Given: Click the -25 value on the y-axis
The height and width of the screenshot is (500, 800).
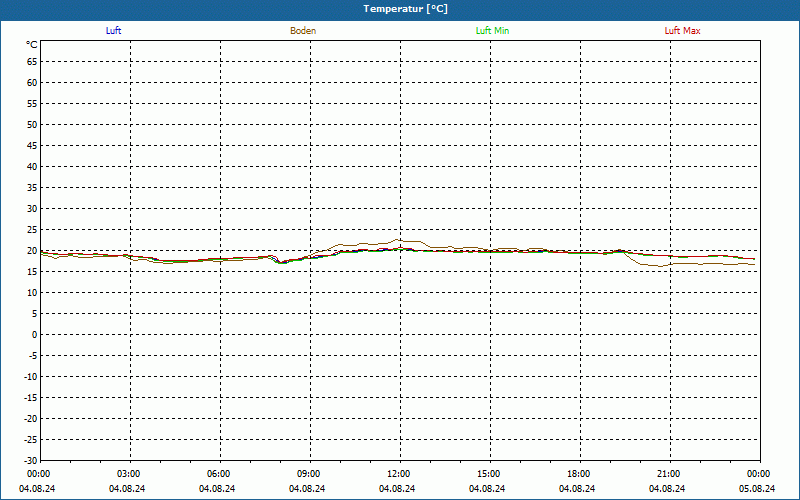Looking at the screenshot, I should (x=31, y=440).
